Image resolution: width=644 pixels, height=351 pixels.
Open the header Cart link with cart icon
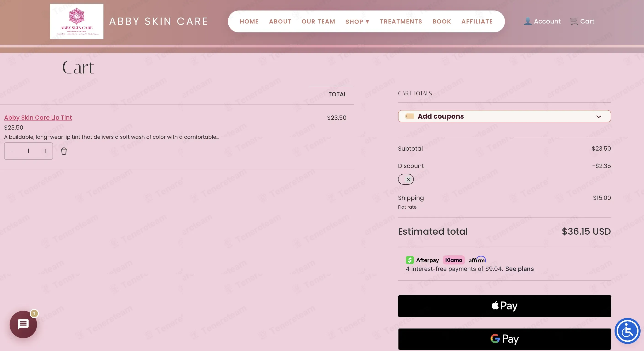(582, 21)
